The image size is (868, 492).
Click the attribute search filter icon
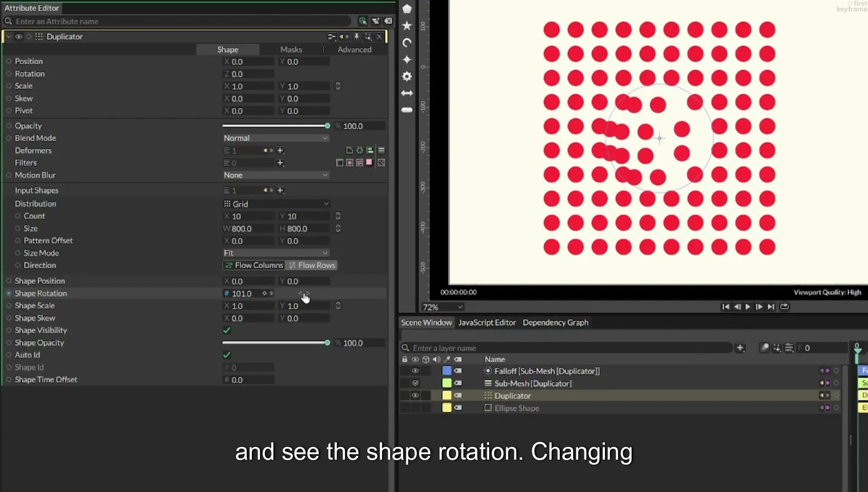pos(363,21)
